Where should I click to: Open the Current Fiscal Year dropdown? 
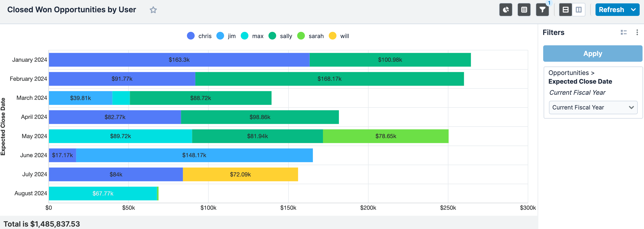pos(593,107)
